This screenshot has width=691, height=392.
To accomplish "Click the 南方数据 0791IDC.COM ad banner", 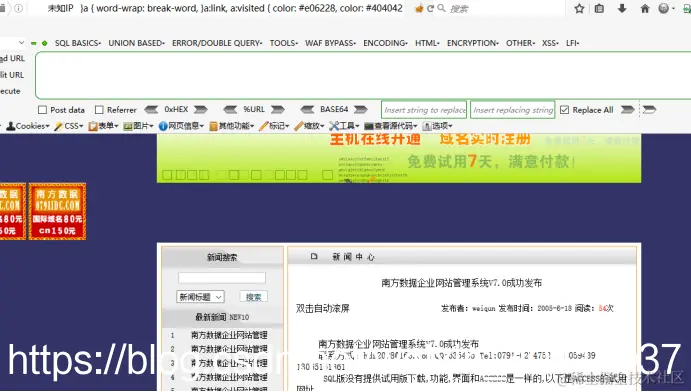I will [57, 211].
